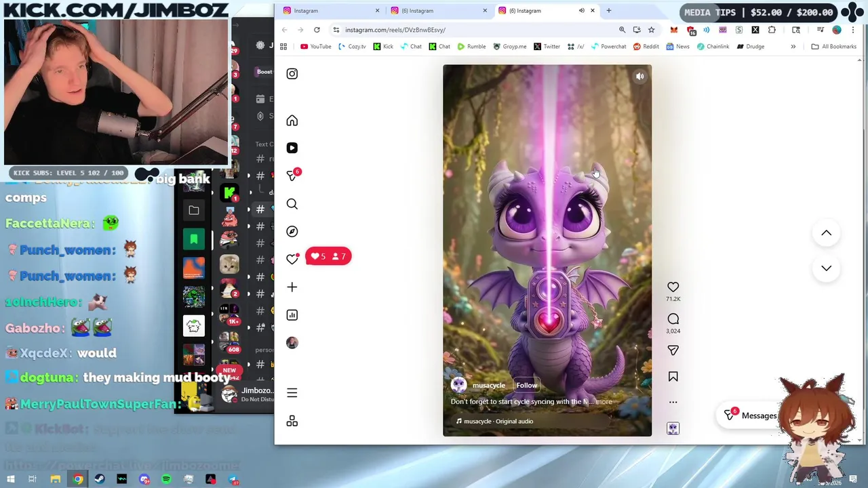Image resolution: width=868 pixels, height=488 pixels.
Task: Open a new browser tab
Action: point(608,11)
